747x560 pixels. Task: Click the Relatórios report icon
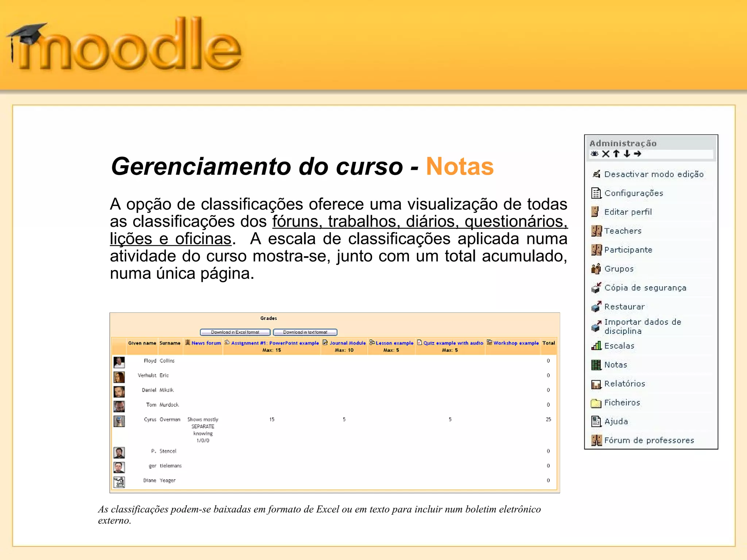pyautogui.click(x=596, y=384)
